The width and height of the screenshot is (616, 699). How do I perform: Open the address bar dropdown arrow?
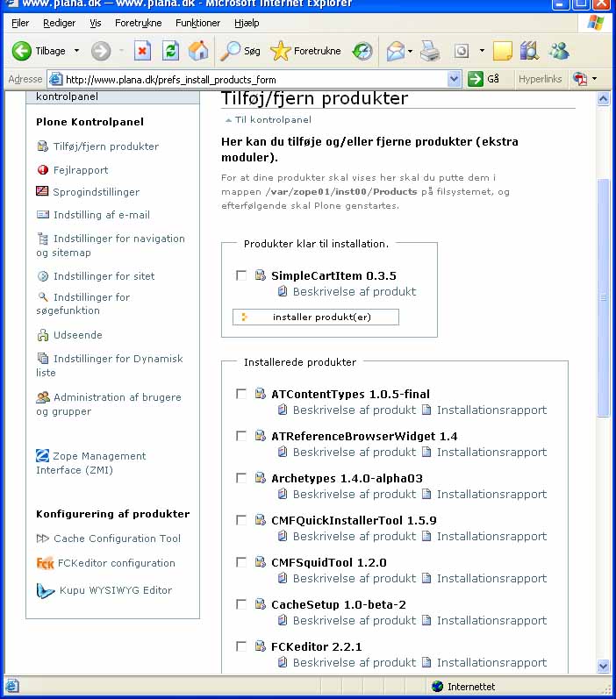pos(454,79)
